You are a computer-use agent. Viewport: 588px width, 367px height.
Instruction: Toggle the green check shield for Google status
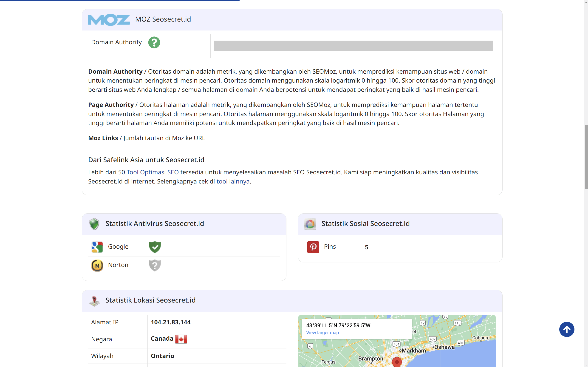pyautogui.click(x=155, y=247)
